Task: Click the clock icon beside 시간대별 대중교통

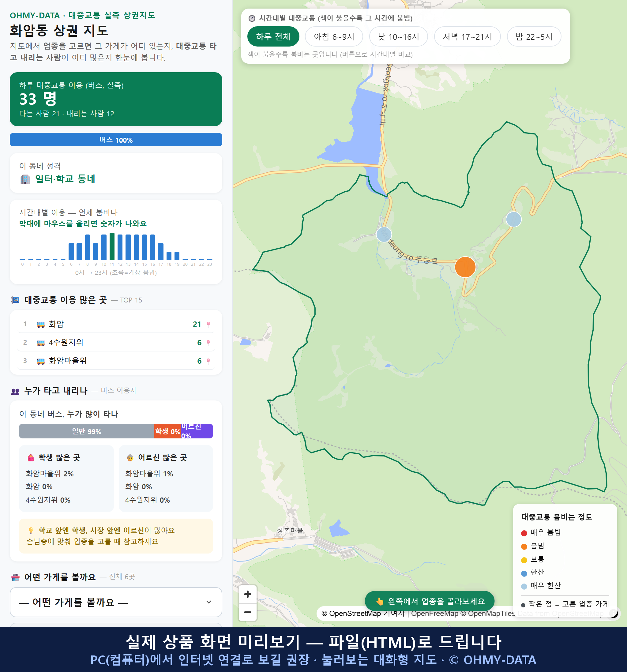Action: 252,18
